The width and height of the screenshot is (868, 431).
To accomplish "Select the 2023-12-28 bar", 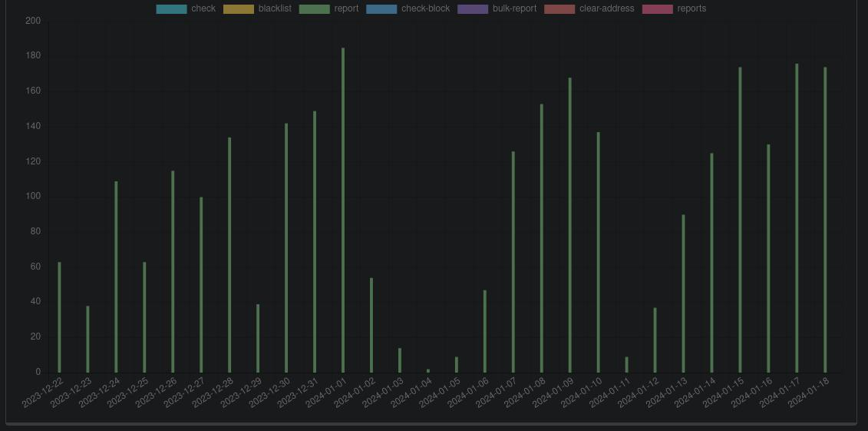I will click(229, 255).
